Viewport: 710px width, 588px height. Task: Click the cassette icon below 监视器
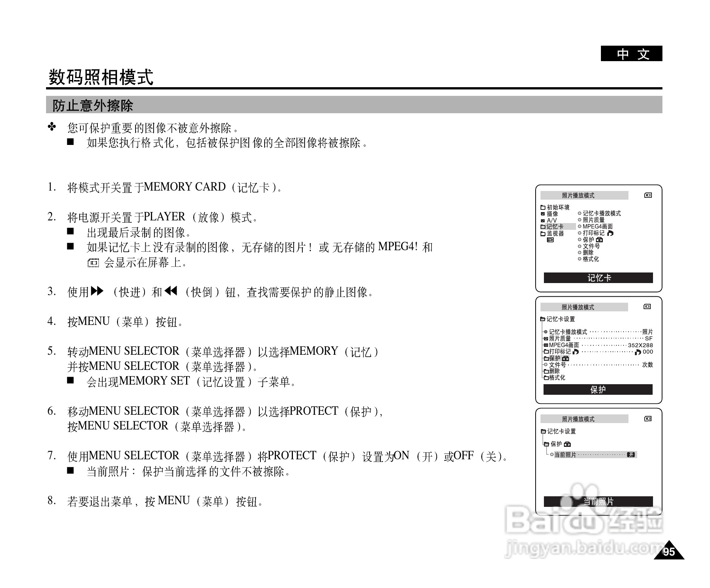[550, 240]
